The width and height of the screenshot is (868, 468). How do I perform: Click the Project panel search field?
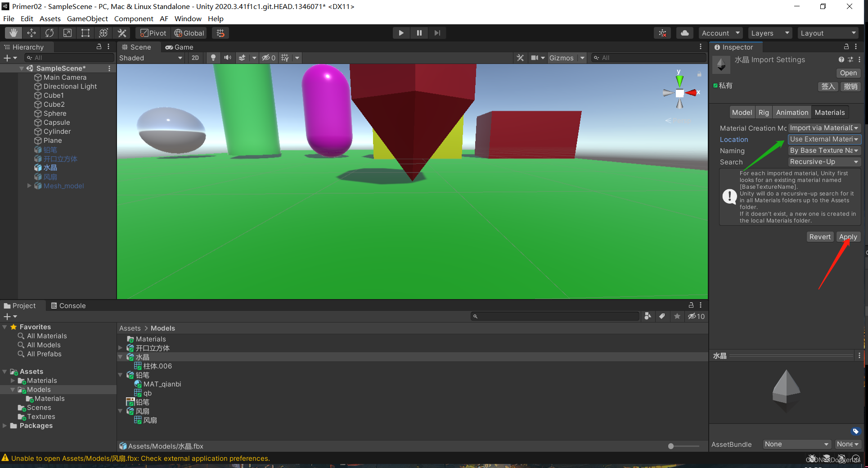click(x=555, y=316)
